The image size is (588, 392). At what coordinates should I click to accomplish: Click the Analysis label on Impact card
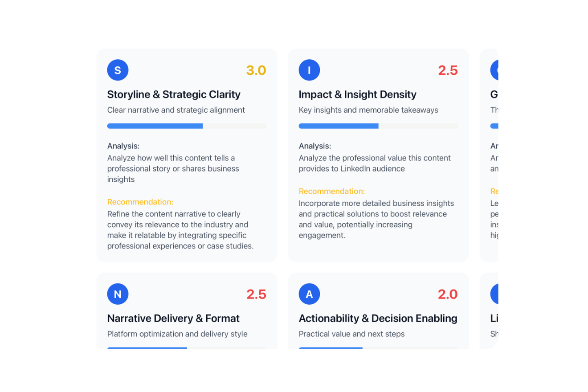[x=315, y=146]
